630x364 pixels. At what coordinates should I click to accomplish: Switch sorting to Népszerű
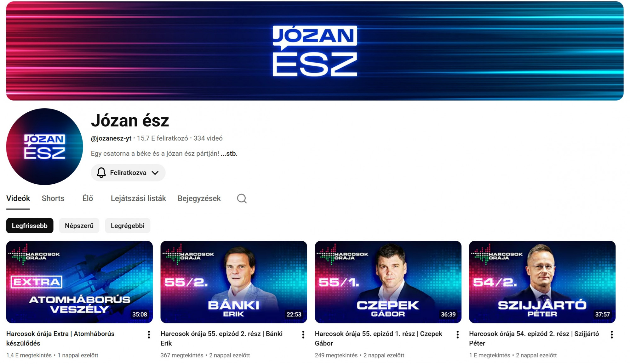coord(79,226)
